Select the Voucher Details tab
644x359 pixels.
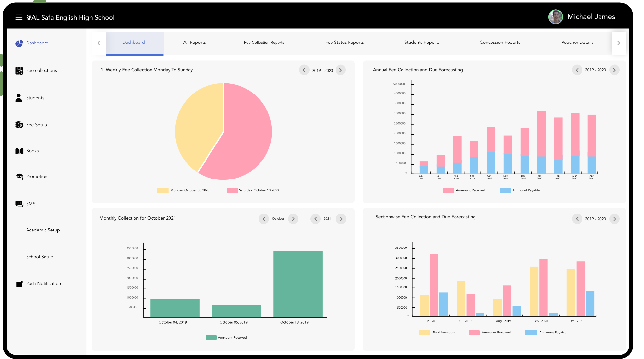577,42
